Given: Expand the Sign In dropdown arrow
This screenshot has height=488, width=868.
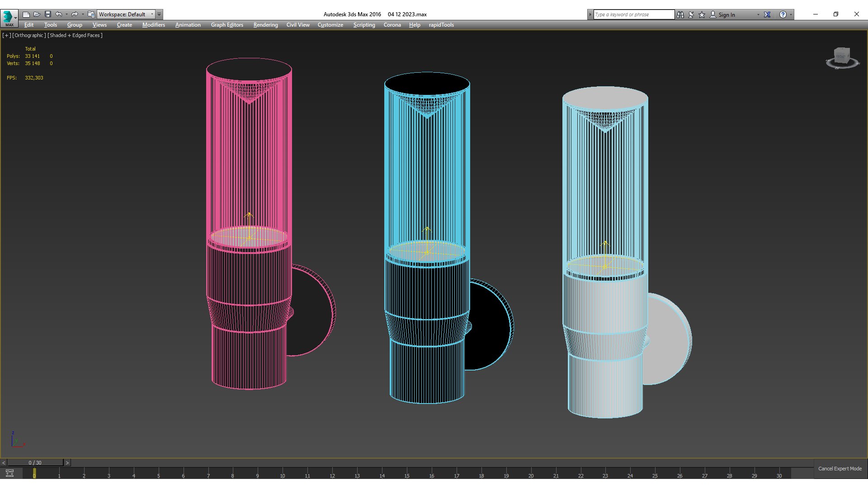Looking at the screenshot, I should point(758,14).
